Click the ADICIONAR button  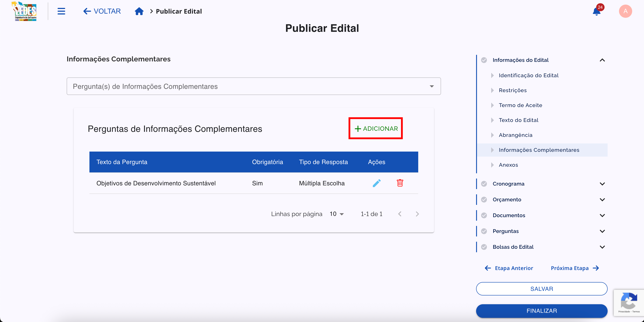pyautogui.click(x=376, y=128)
